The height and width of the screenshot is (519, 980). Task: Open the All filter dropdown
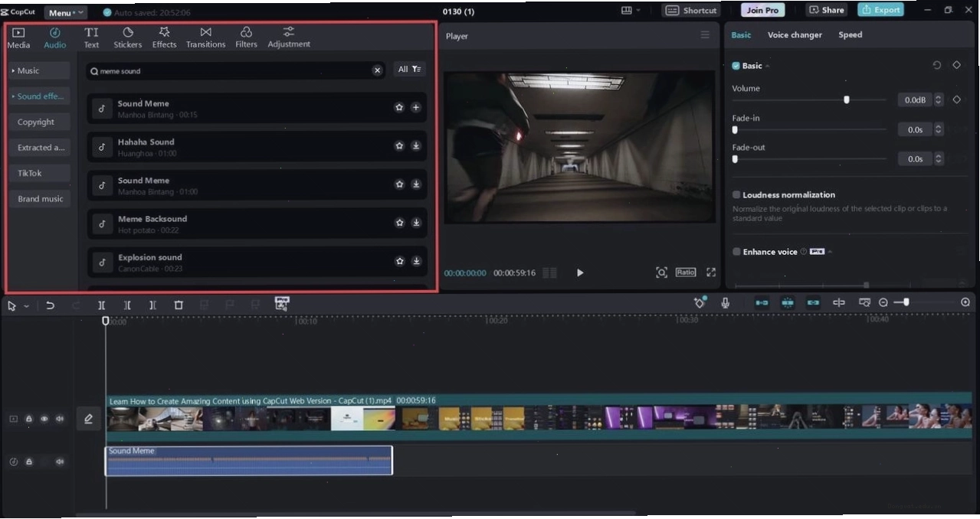409,69
